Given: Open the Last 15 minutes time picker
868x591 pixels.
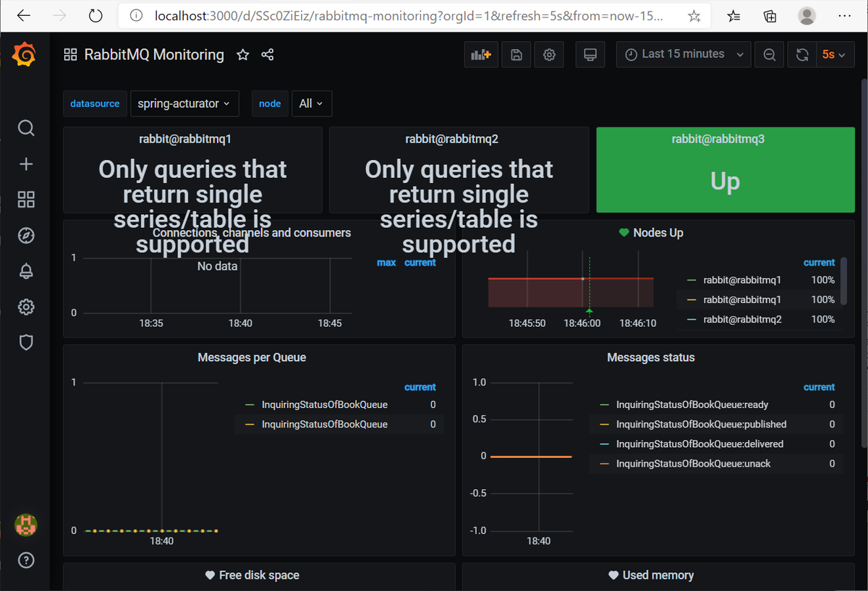Looking at the screenshot, I should tap(684, 54).
